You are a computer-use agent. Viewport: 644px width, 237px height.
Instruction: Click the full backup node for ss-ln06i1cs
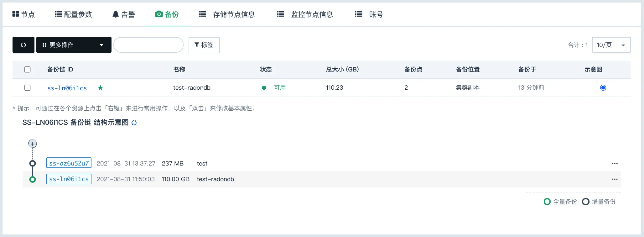(33, 179)
